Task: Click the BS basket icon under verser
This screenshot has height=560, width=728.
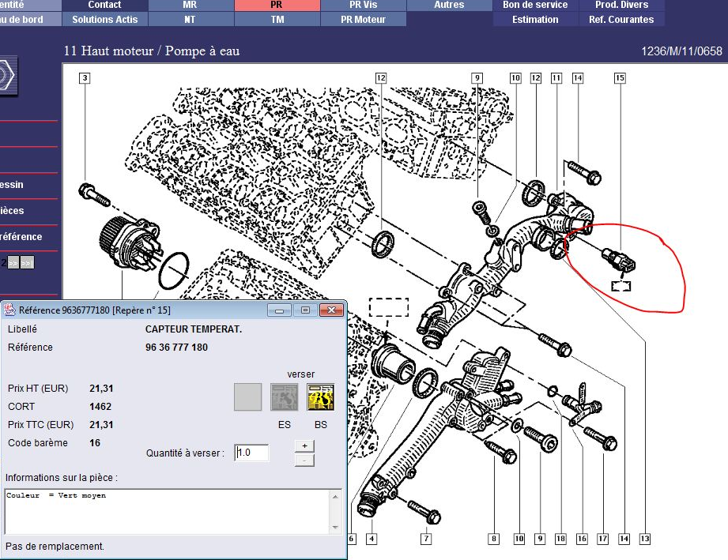Action: 321,397
